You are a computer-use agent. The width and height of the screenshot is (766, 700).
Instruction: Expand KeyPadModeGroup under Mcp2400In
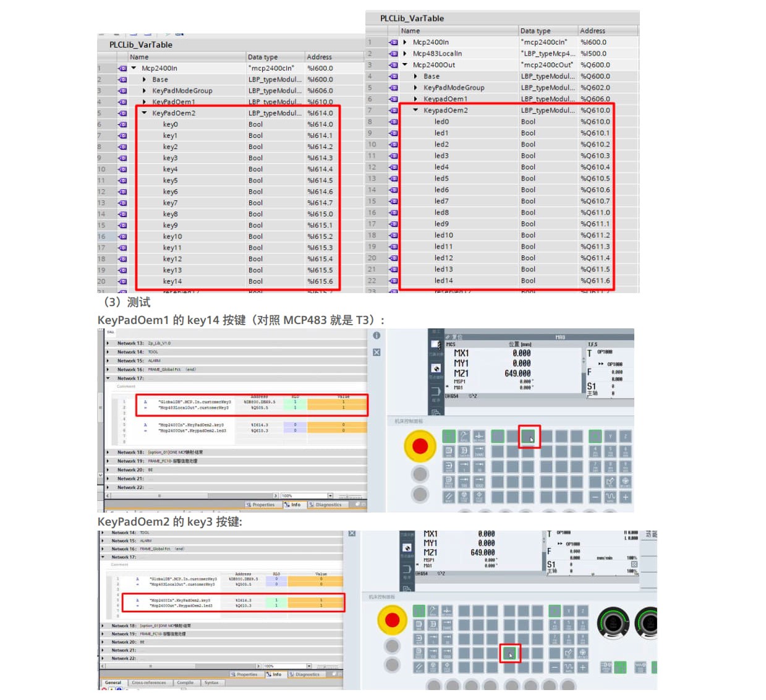coord(144,90)
